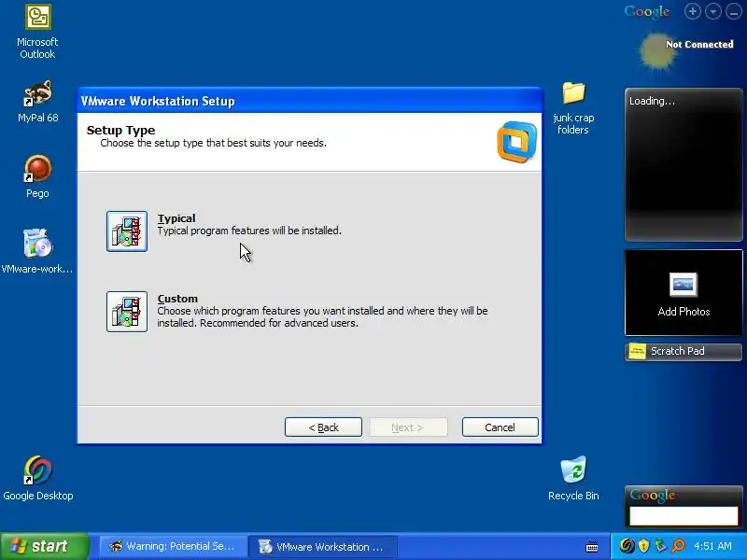Select the Recycle Bin icon
This screenshot has height=560, width=747.
573,478
